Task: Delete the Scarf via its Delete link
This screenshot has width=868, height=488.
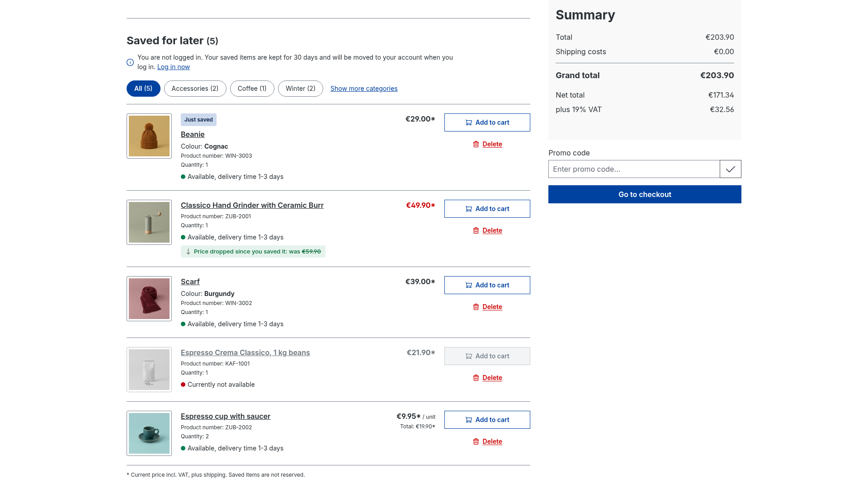Action: (492, 307)
